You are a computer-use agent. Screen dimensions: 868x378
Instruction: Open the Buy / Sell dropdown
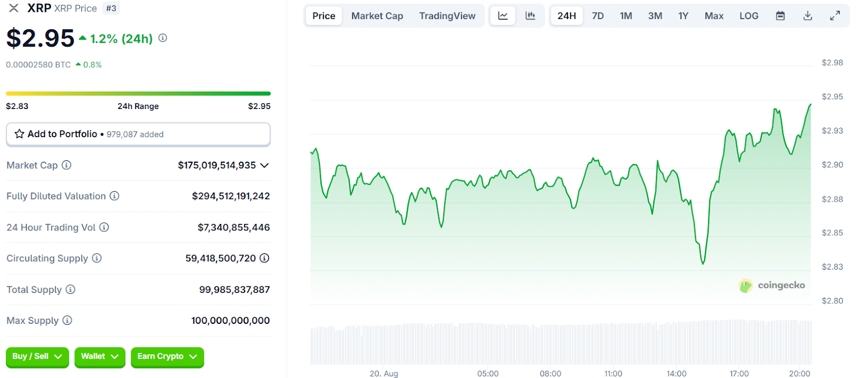pos(37,357)
